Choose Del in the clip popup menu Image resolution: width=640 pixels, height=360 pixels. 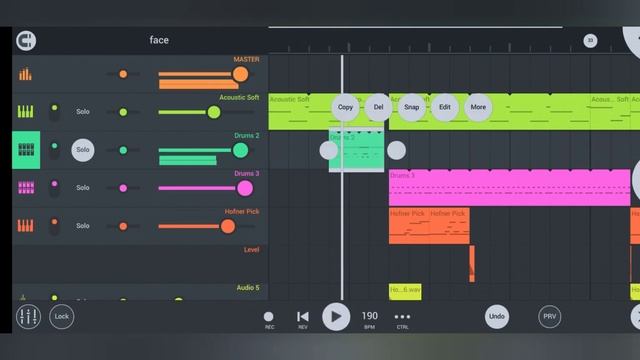(x=378, y=107)
